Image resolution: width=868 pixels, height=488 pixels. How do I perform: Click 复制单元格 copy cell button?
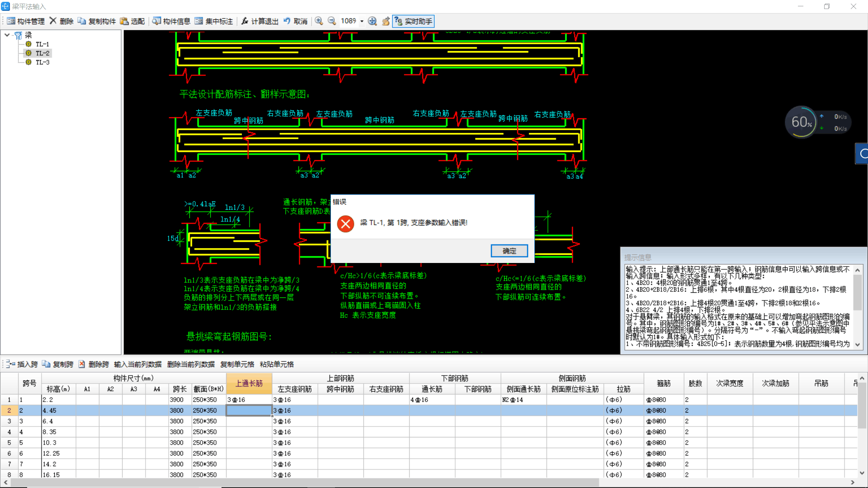click(x=237, y=364)
